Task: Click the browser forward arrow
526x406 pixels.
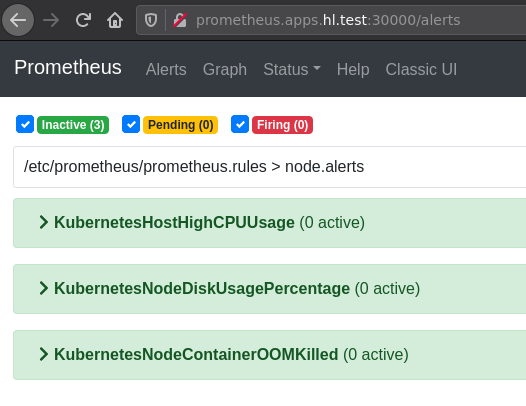Action: (51, 20)
